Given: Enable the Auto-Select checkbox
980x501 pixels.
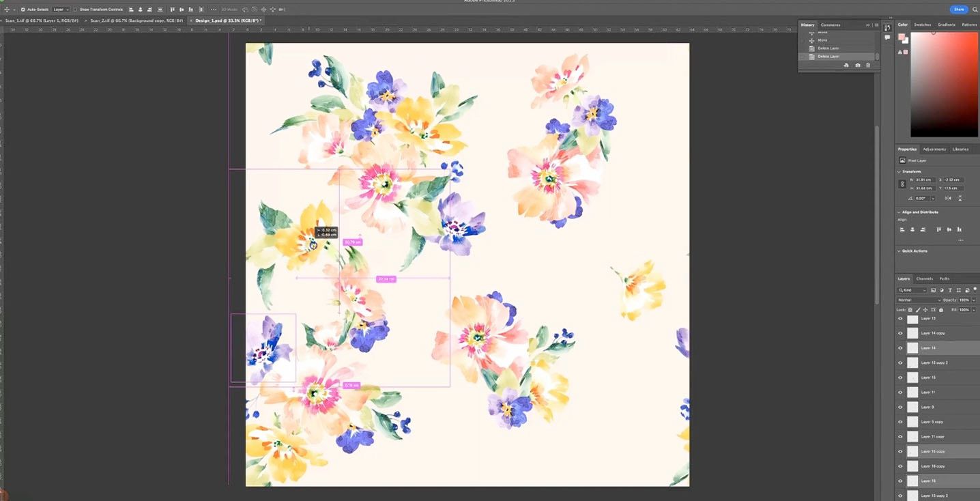Looking at the screenshot, I should pos(23,10).
